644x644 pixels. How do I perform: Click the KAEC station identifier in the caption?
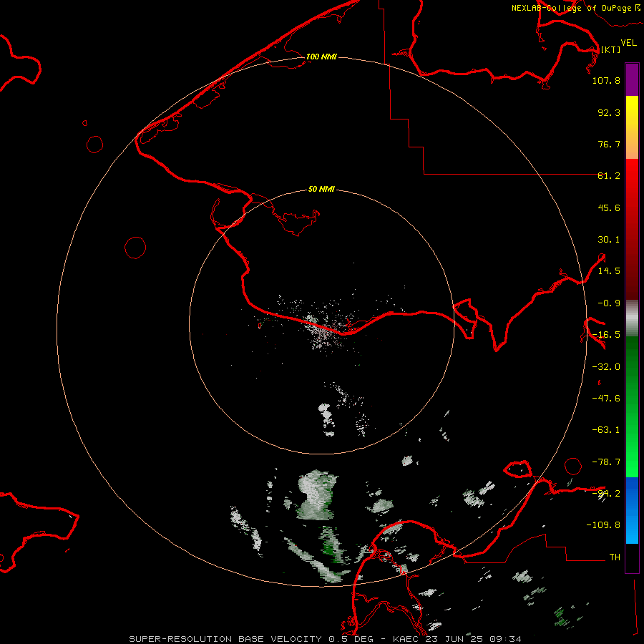click(x=404, y=639)
